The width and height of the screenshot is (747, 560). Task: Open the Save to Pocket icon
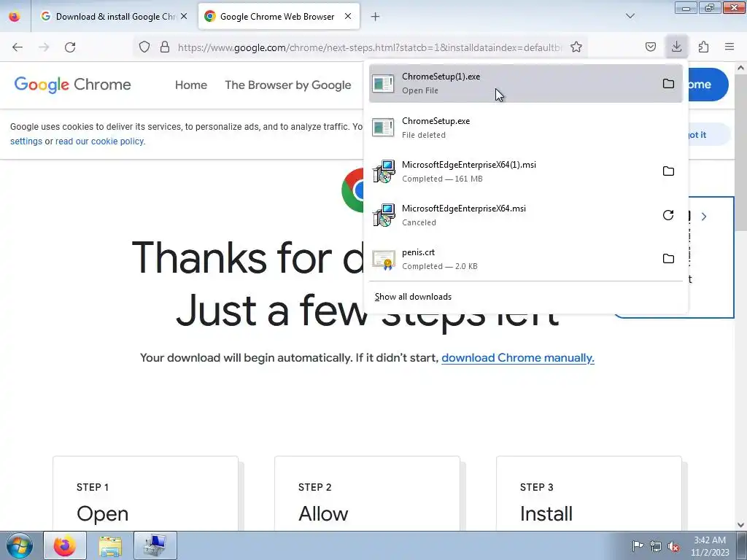(650, 47)
